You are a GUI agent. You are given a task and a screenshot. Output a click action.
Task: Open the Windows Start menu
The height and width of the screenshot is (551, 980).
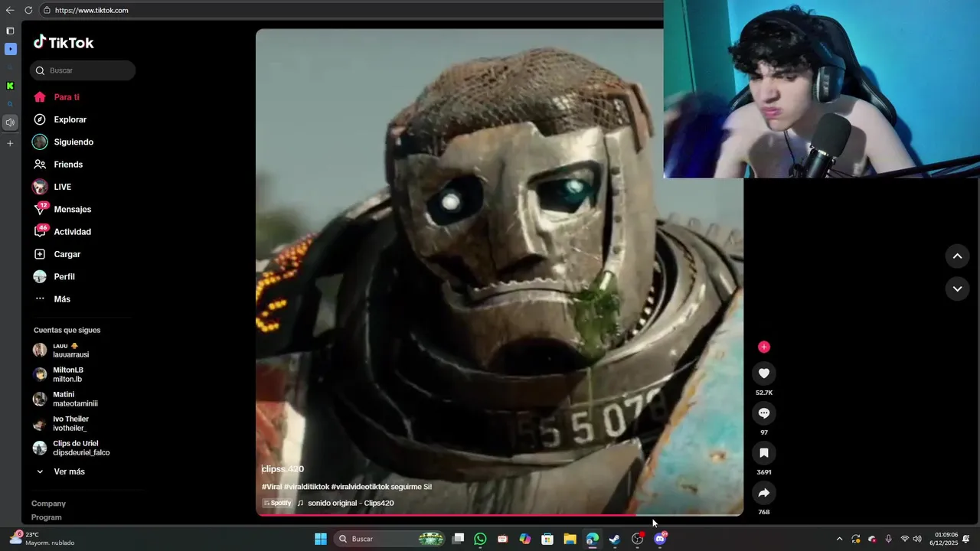click(321, 539)
